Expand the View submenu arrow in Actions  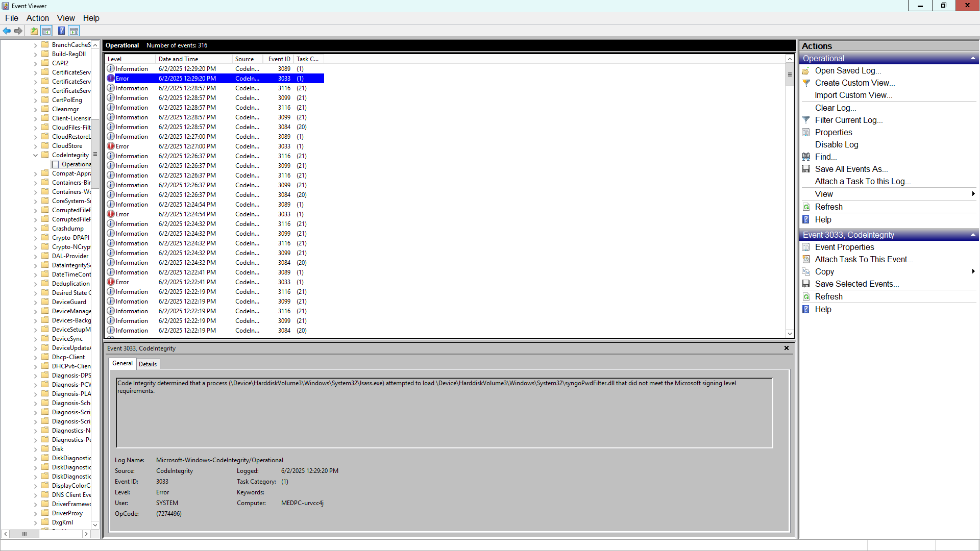(x=973, y=194)
